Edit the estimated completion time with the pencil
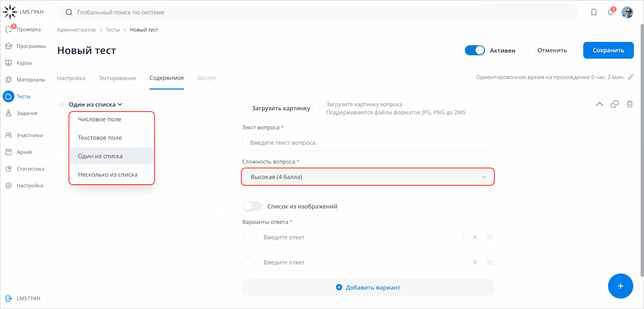Screen dimensions: 644x309 pyautogui.click(x=631, y=77)
